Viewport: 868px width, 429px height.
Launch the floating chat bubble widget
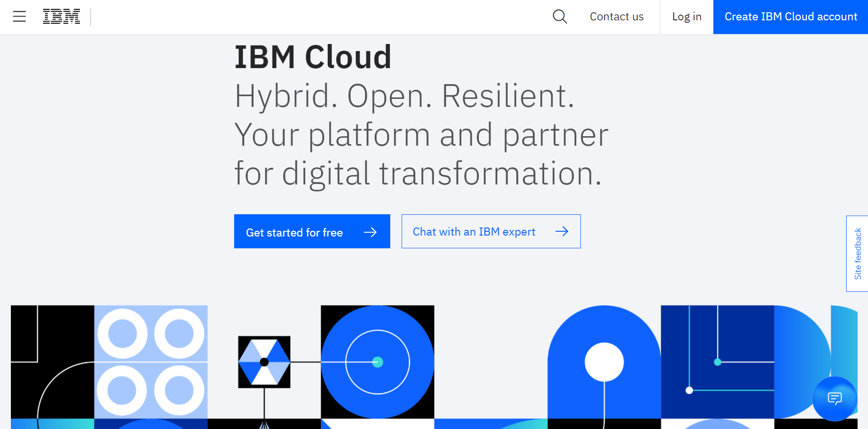click(834, 399)
